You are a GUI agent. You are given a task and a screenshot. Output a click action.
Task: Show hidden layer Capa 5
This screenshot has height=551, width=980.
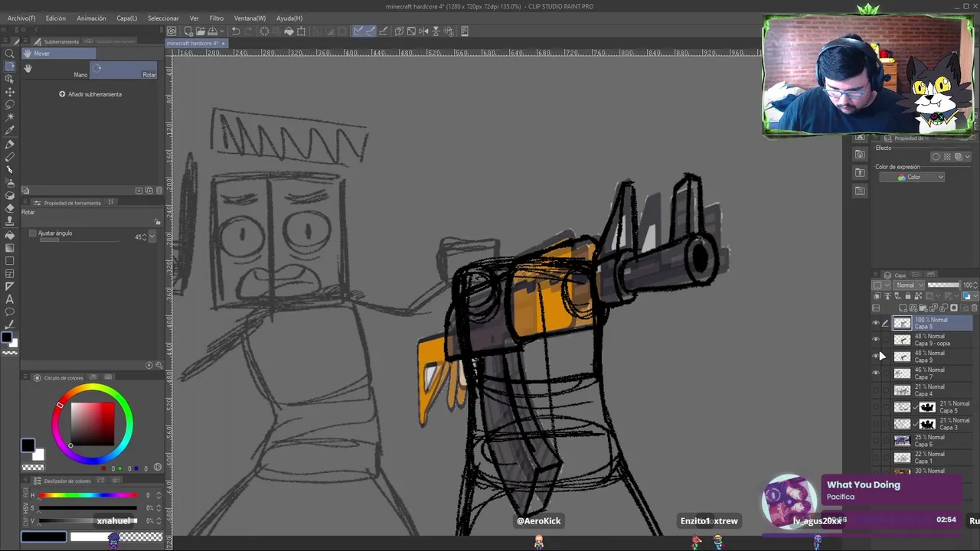tap(876, 407)
